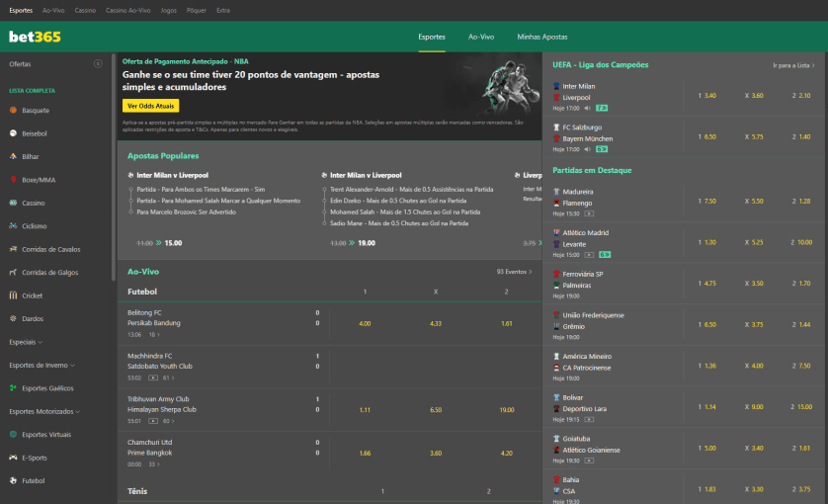Expand 60 markets for Tribhuvan Army Club
This screenshot has width=828, height=504.
point(168,421)
